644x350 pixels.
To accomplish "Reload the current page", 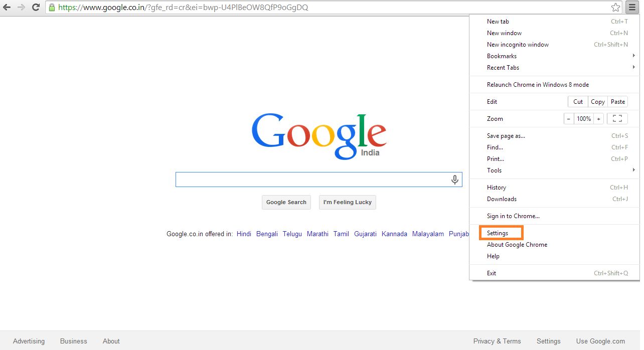I will tap(36, 8).
